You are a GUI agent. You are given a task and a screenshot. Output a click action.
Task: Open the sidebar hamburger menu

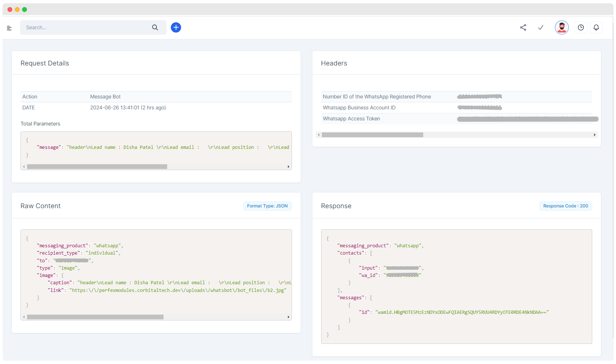[x=9, y=28]
